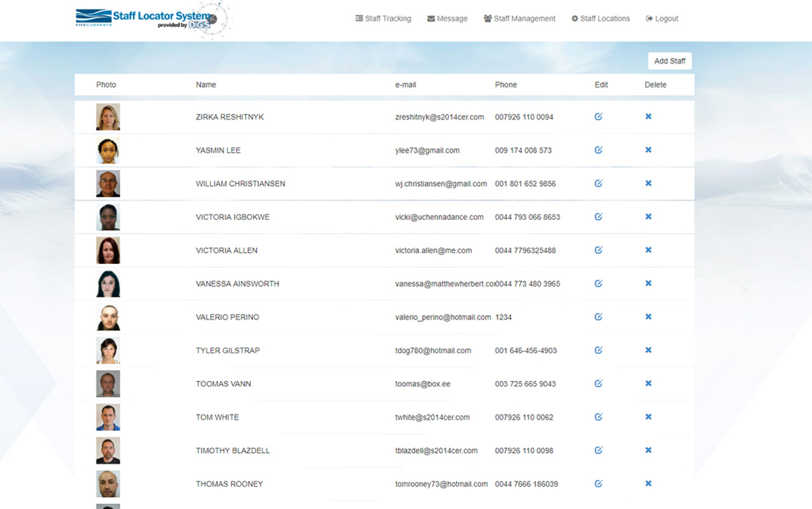
Task: Open the Staff Tracking page
Action: pos(383,18)
